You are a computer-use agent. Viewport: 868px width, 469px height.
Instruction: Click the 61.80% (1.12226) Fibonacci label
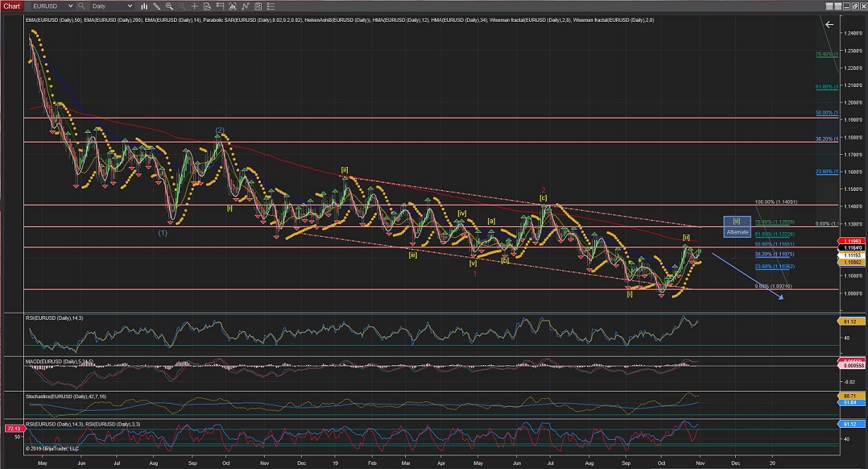[775, 234]
